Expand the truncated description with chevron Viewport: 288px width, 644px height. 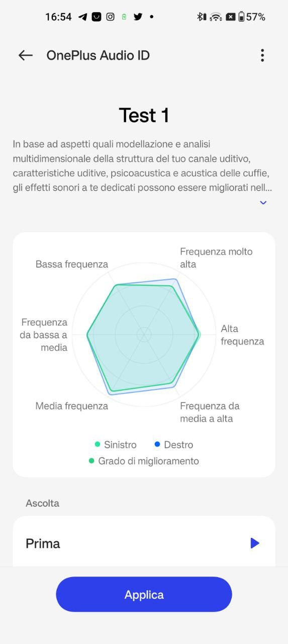pos(263,203)
